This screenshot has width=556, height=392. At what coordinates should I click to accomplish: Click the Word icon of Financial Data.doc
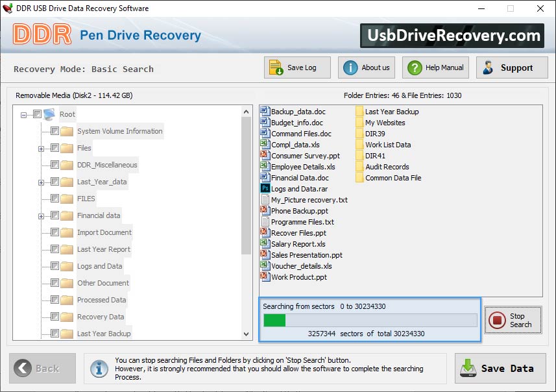tap(265, 177)
